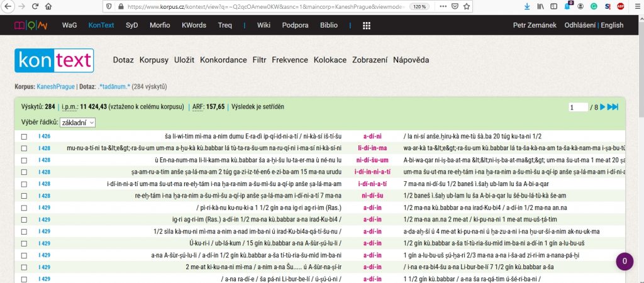Open the blue extension with badge
The image size is (644, 283).
pyautogui.click(x=568, y=6)
